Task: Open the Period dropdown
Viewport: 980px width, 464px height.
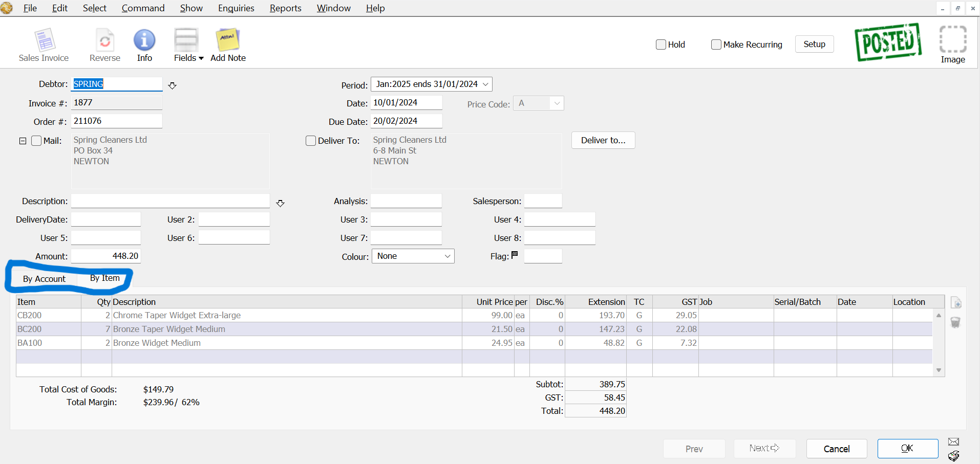Action: click(432, 84)
